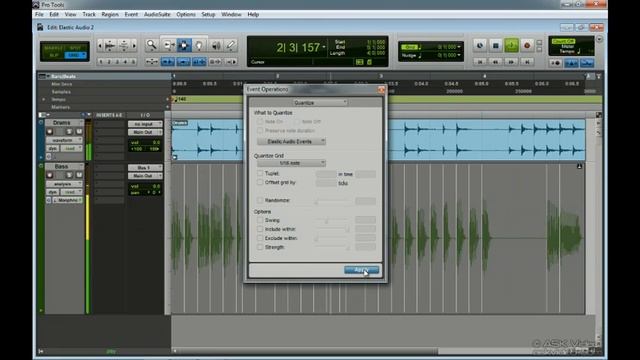Screen dimensions: 640x360
Task: Click the Rewind transport button
Action: [496, 62]
